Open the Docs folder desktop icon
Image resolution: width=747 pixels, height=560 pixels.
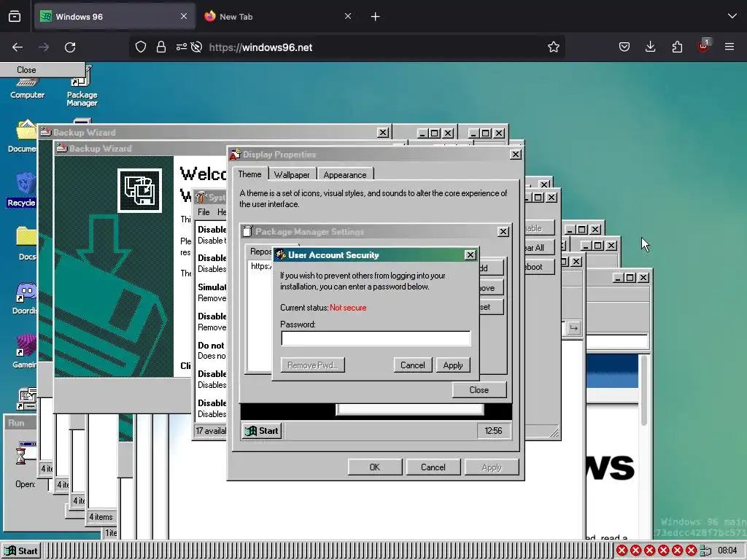pos(27,244)
